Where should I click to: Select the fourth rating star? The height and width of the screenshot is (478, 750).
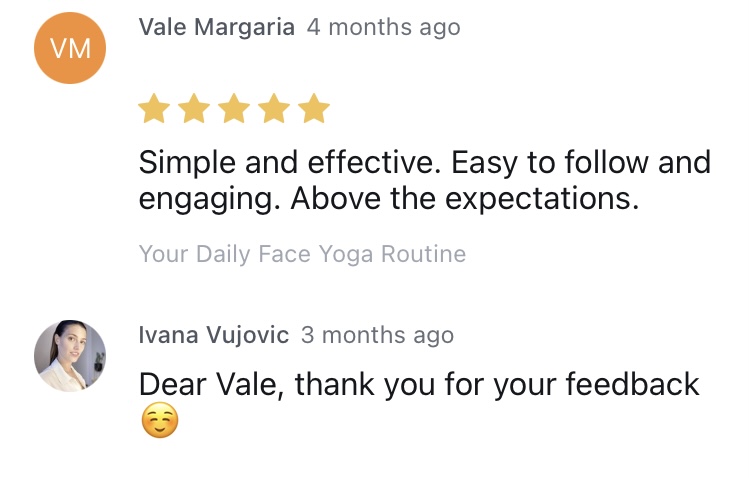274,109
